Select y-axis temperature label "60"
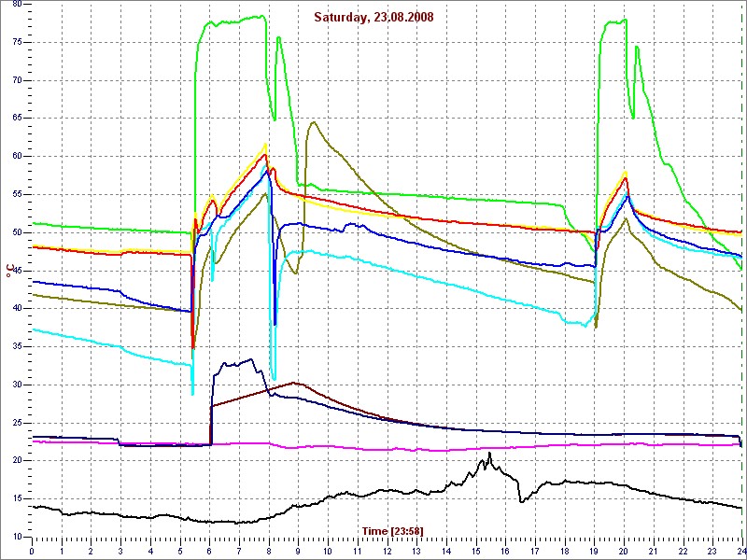 pyautogui.click(x=17, y=157)
